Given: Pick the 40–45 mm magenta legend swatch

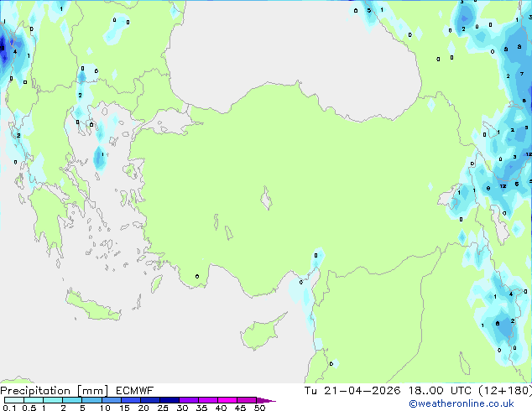Looking at the screenshot, I should (x=227, y=400).
